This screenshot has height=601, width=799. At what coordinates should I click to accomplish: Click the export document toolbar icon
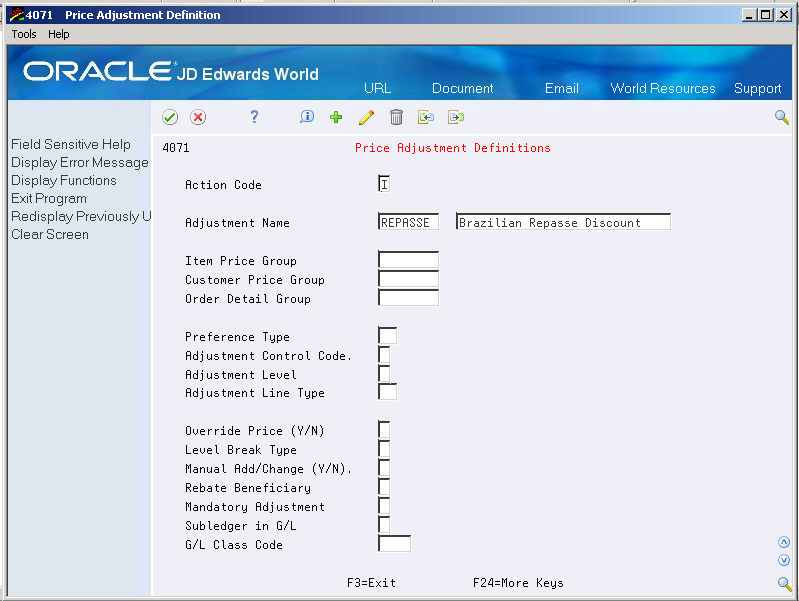click(456, 117)
